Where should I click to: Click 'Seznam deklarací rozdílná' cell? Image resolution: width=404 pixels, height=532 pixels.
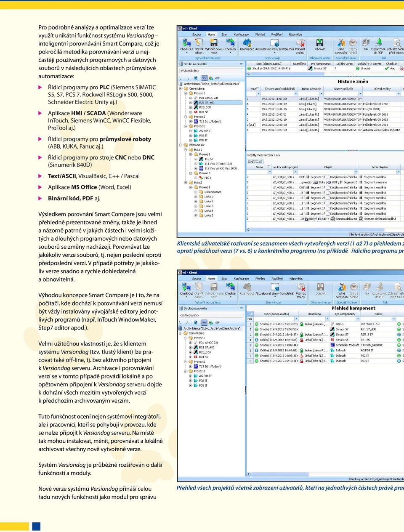tap(380, 219)
